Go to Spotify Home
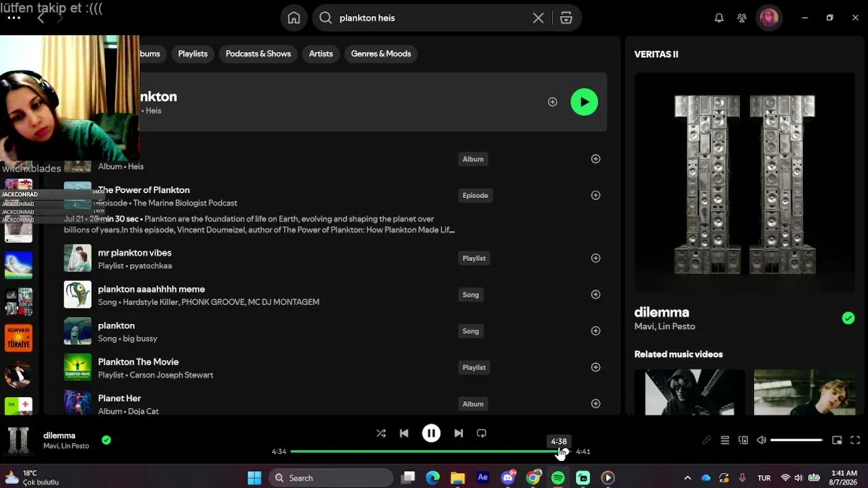The image size is (868, 488). [294, 18]
